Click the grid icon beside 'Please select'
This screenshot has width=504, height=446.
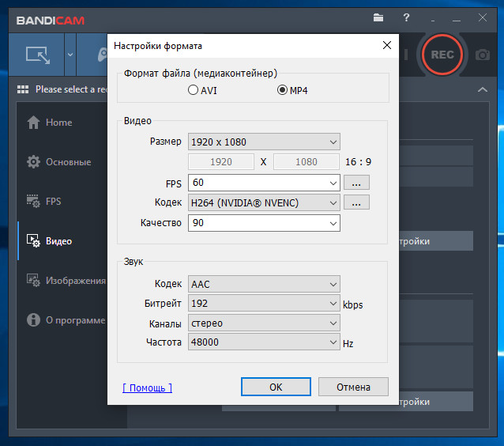[x=23, y=89]
